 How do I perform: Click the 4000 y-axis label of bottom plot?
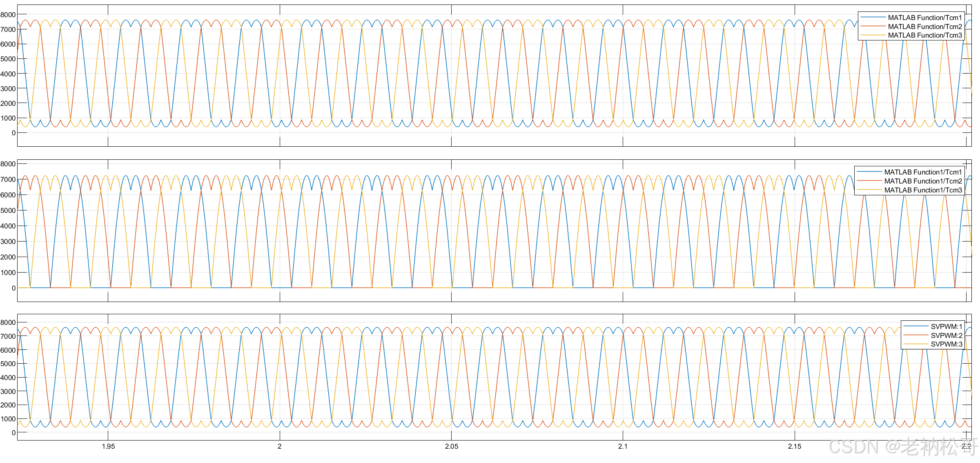pyautogui.click(x=8, y=378)
